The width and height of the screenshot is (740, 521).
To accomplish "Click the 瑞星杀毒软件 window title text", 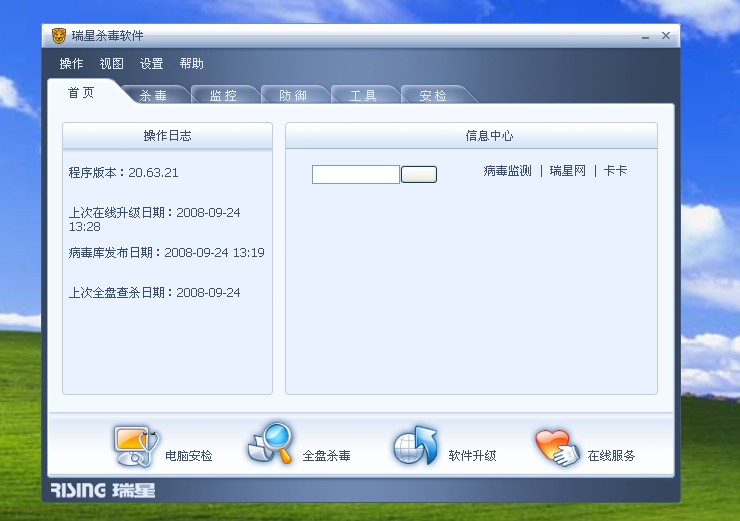I will 108,36.
